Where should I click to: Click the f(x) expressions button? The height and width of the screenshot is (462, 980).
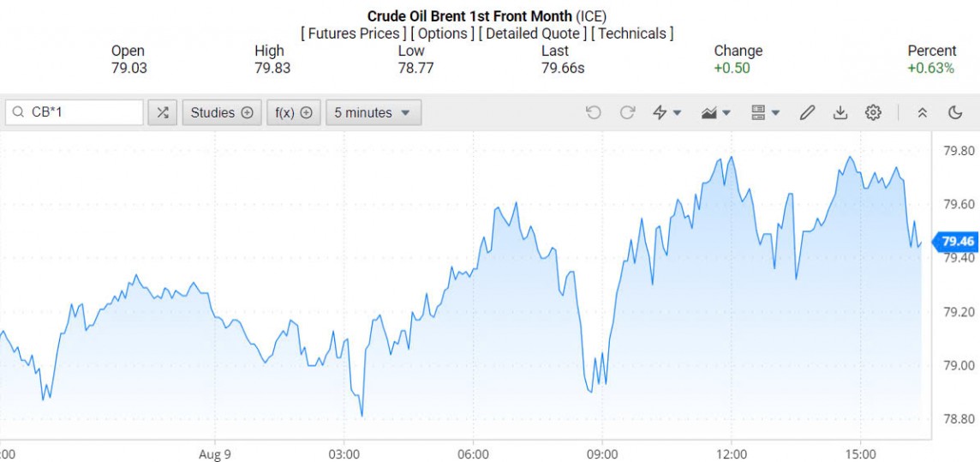click(293, 112)
